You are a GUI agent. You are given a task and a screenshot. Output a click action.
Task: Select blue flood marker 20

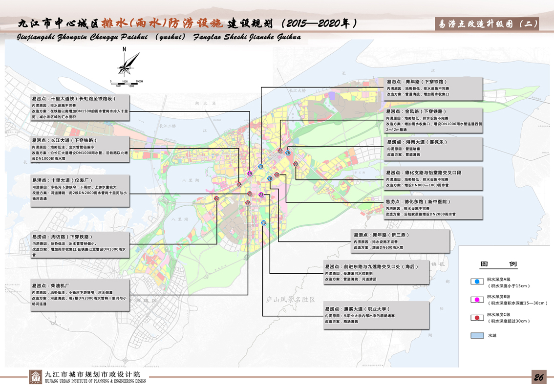pyautogui.click(x=260, y=167)
